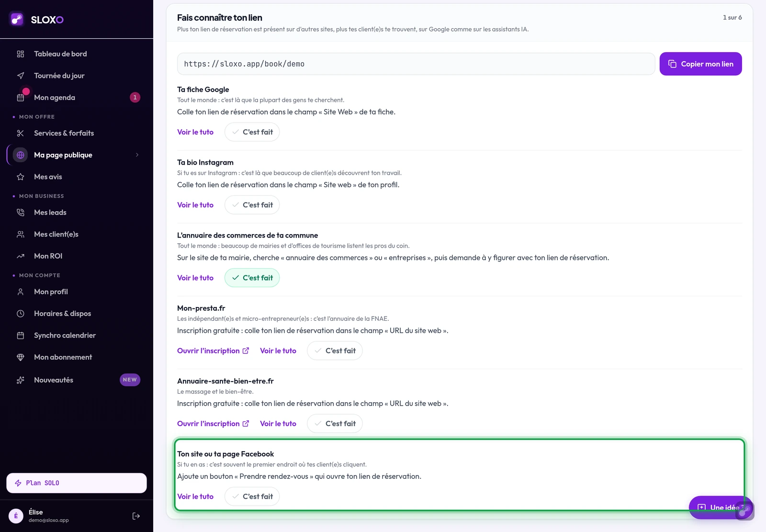
Task: Click the Tournée du jour navigation icon
Action: pyautogui.click(x=21, y=76)
